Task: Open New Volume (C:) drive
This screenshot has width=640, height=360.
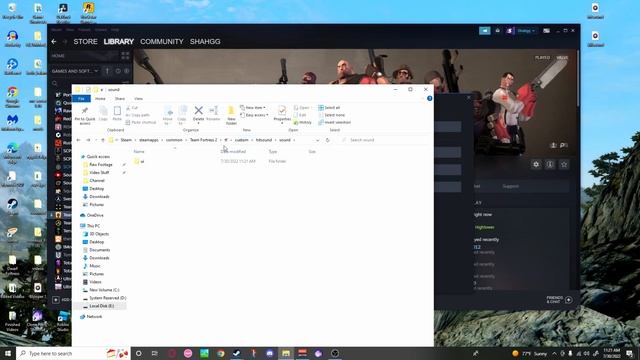Action: 104,290
